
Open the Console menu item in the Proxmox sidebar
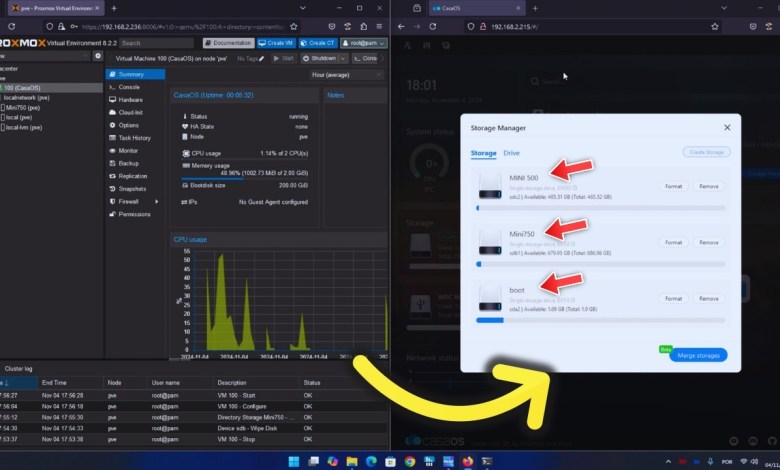tap(128, 87)
